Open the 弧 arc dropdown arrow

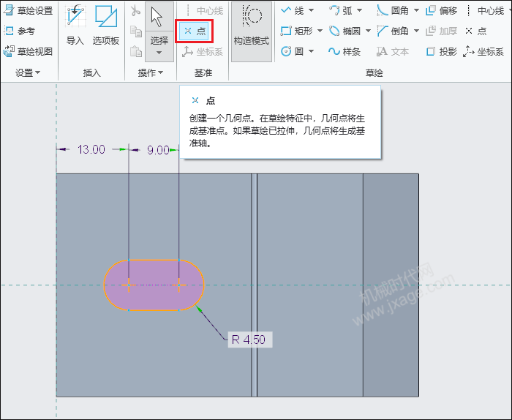coord(360,10)
